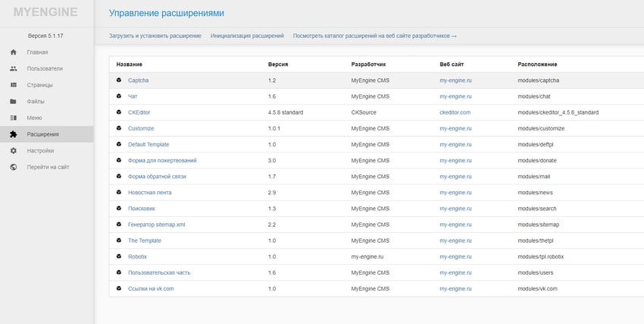Click the home icon beside Главная

14,52
